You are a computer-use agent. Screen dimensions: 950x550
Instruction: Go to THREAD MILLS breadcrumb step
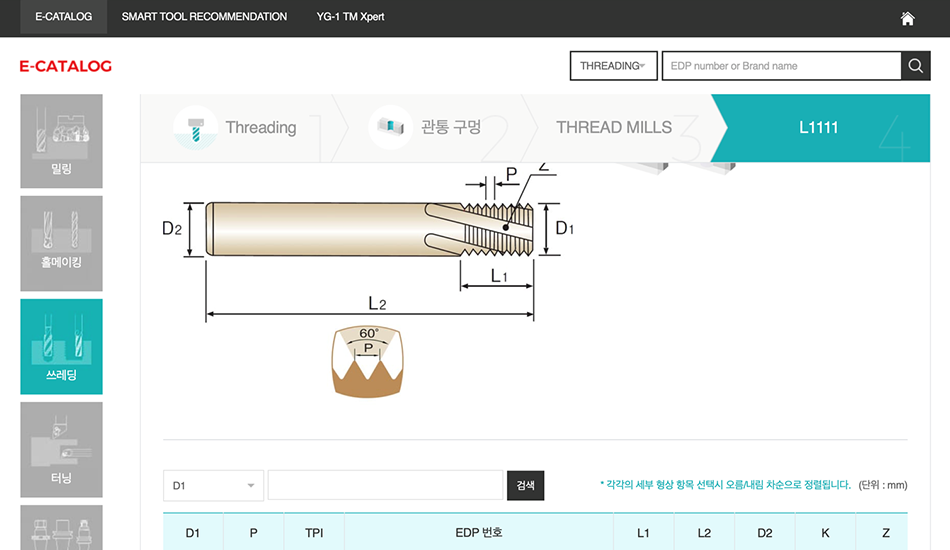click(x=614, y=127)
